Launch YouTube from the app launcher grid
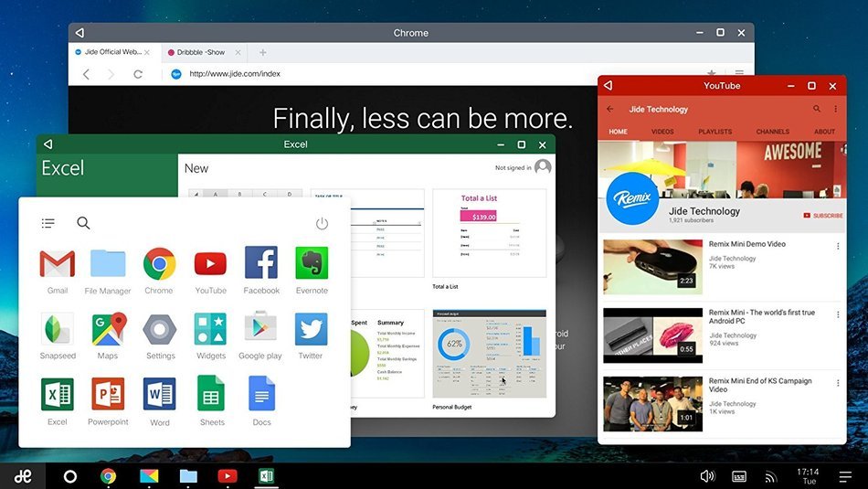Screen dimensions: 868x489 coord(210,263)
